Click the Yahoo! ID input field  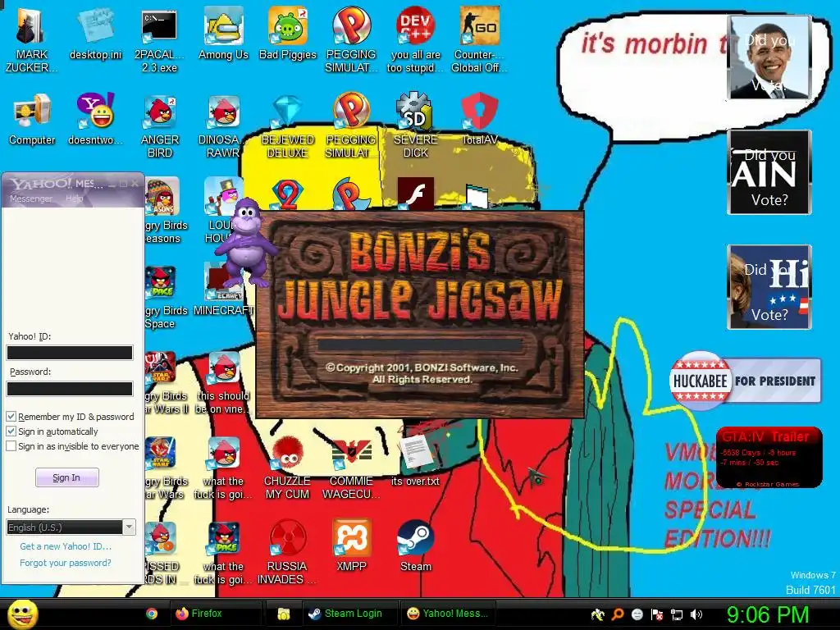70,353
